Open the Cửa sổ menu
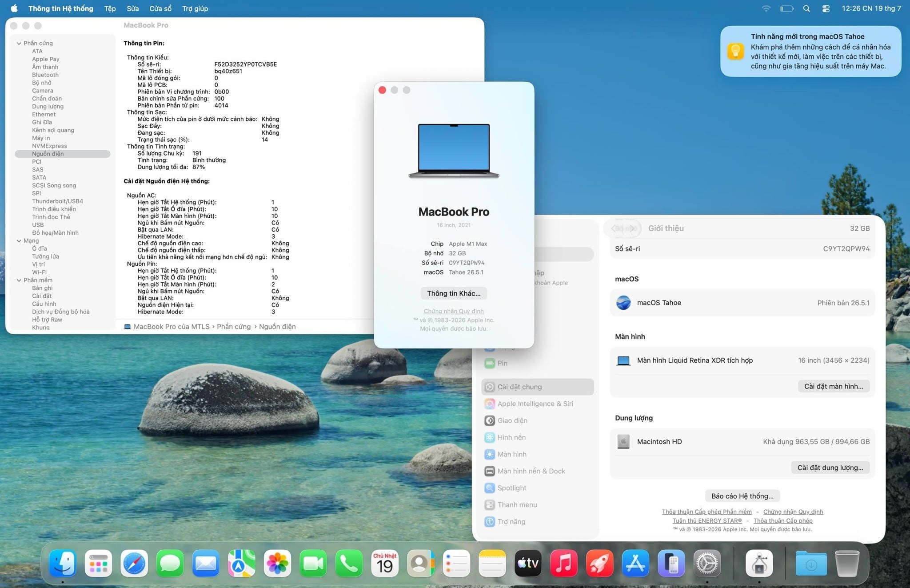 click(x=160, y=8)
